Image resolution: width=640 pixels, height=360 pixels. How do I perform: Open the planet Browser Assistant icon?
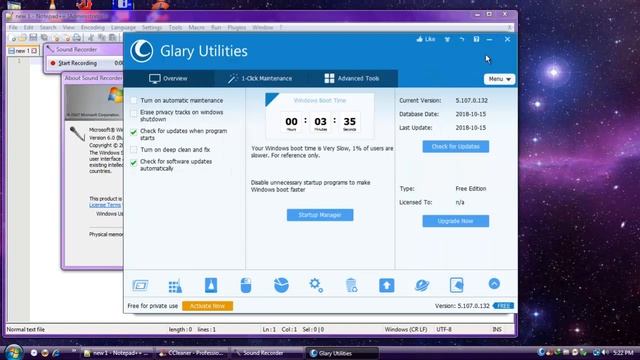tap(422, 285)
